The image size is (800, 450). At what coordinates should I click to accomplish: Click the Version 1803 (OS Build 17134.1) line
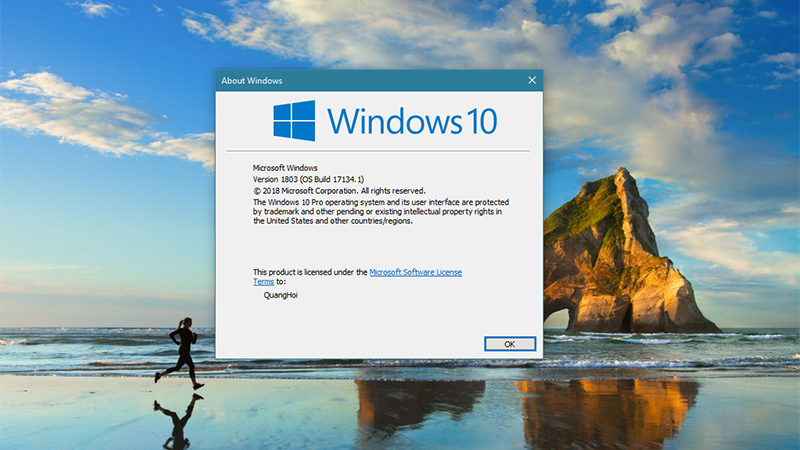[308, 179]
